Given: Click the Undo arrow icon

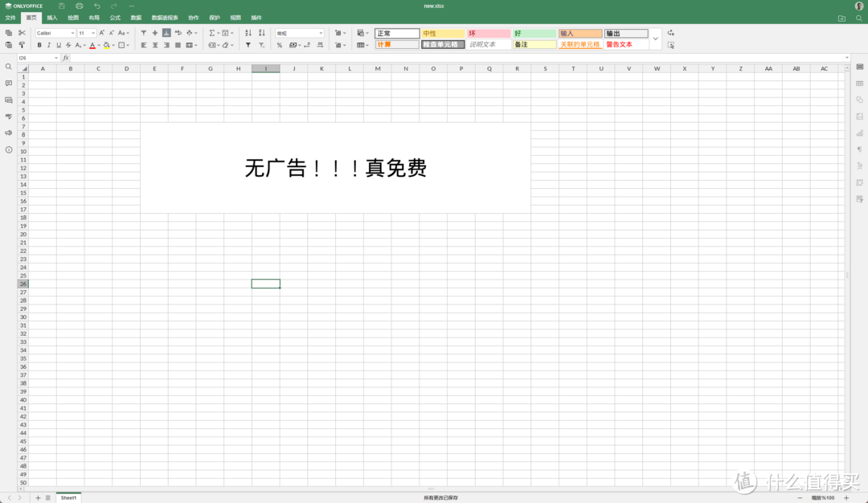Looking at the screenshot, I should 96,6.
